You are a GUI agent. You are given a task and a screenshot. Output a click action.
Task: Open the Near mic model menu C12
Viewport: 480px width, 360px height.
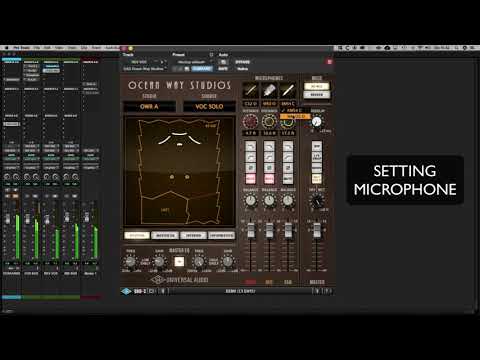[x=250, y=104]
